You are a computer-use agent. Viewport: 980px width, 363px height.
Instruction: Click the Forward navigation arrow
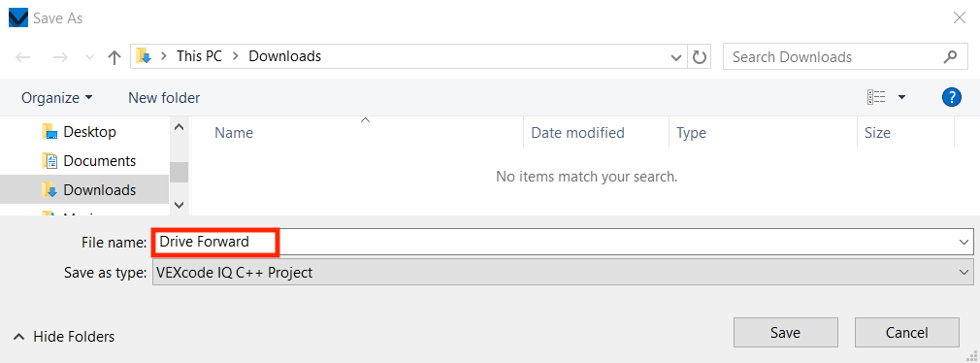(x=60, y=57)
